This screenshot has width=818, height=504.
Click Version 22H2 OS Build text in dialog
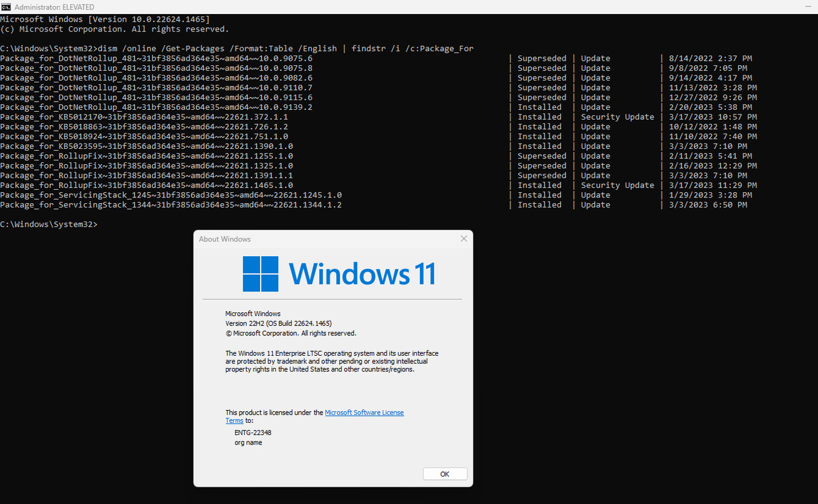tap(279, 323)
